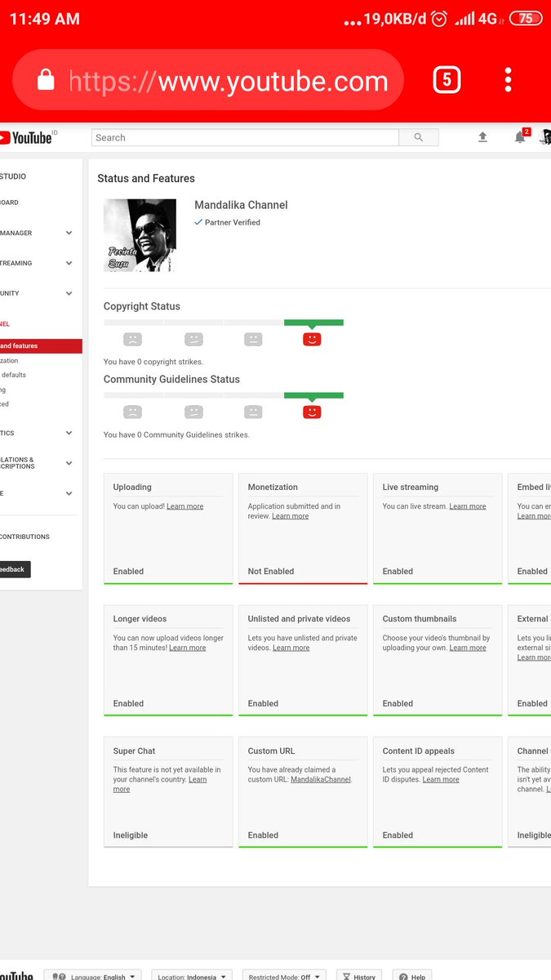The height and width of the screenshot is (980, 551).
Task: Open the MandalikaChannel custom URL link
Action: pos(321,779)
